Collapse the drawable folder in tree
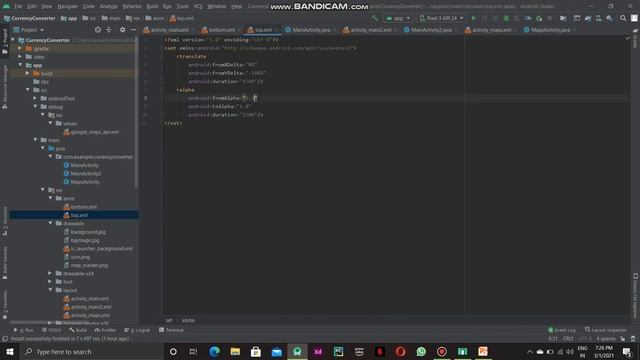This screenshot has height=360, width=640. pyautogui.click(x=51, y=223)
